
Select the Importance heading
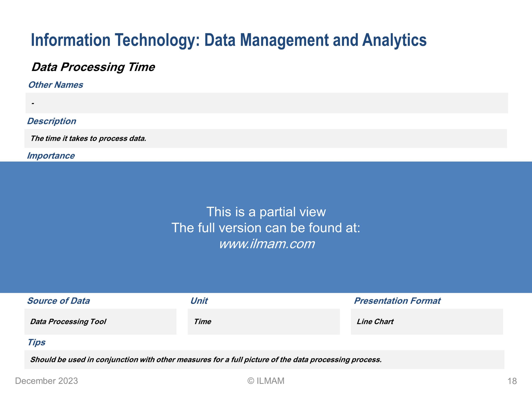tap(51, 156)
